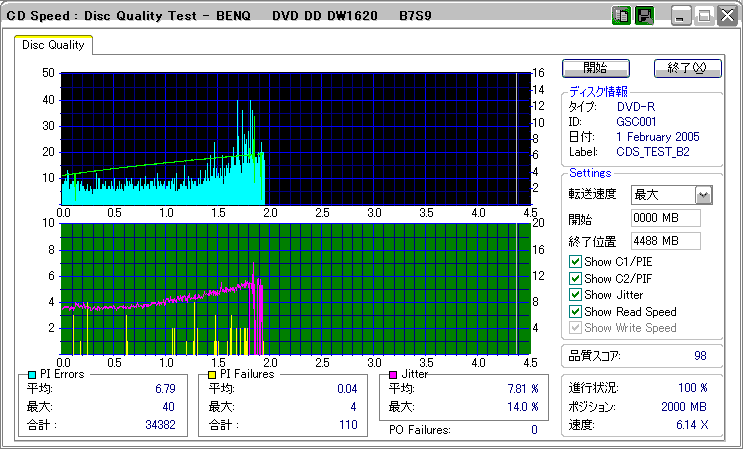
Task: Click the 転送速度 combo box showing 最大
Action: (x=672, y=195)
